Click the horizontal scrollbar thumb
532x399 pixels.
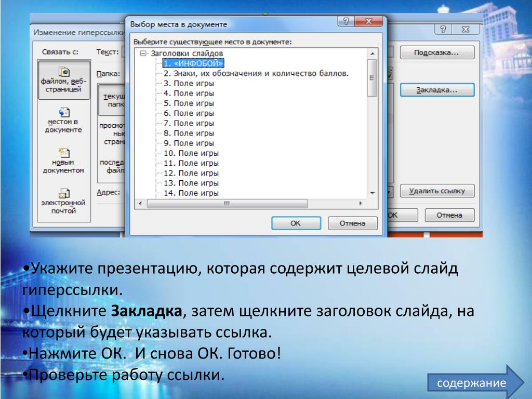tap(228, 204)
